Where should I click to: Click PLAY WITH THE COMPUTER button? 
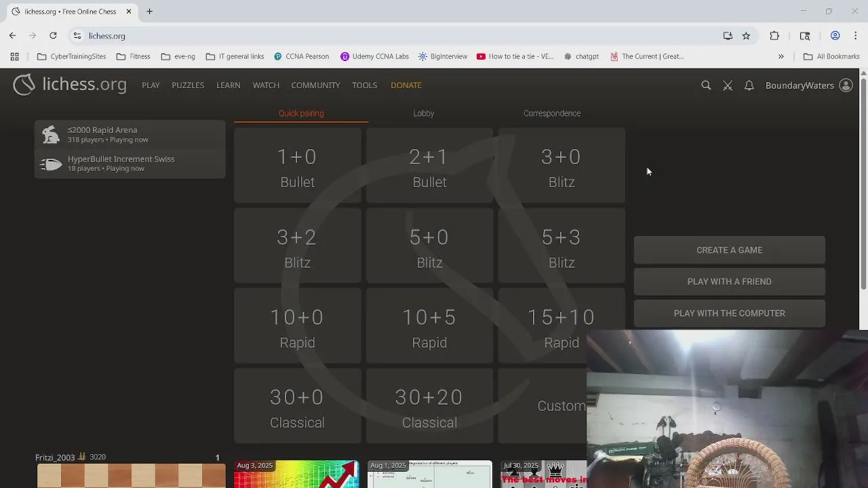(730, 314)
